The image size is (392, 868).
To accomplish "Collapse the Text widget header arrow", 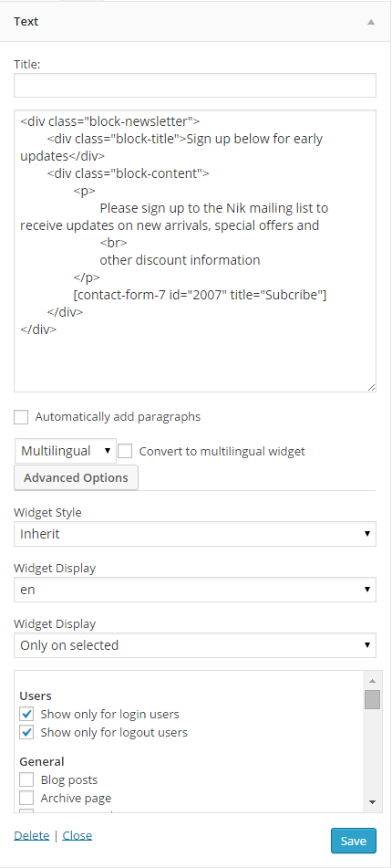I will click(371, 22).
